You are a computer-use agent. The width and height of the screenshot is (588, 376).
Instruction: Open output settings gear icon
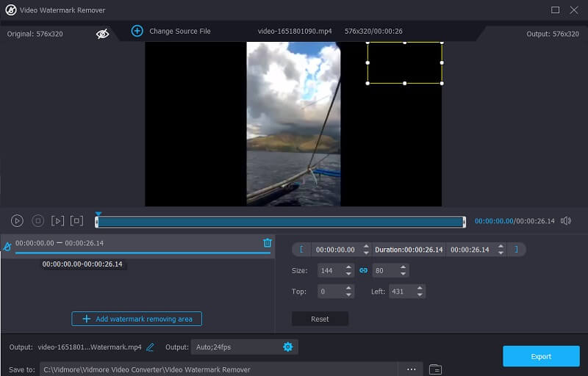287,347
